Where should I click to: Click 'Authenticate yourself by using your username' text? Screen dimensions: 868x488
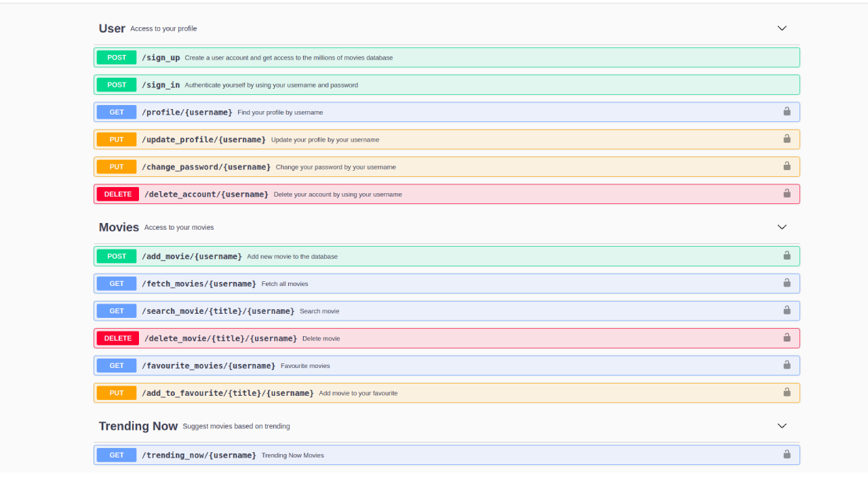[271, 85]
